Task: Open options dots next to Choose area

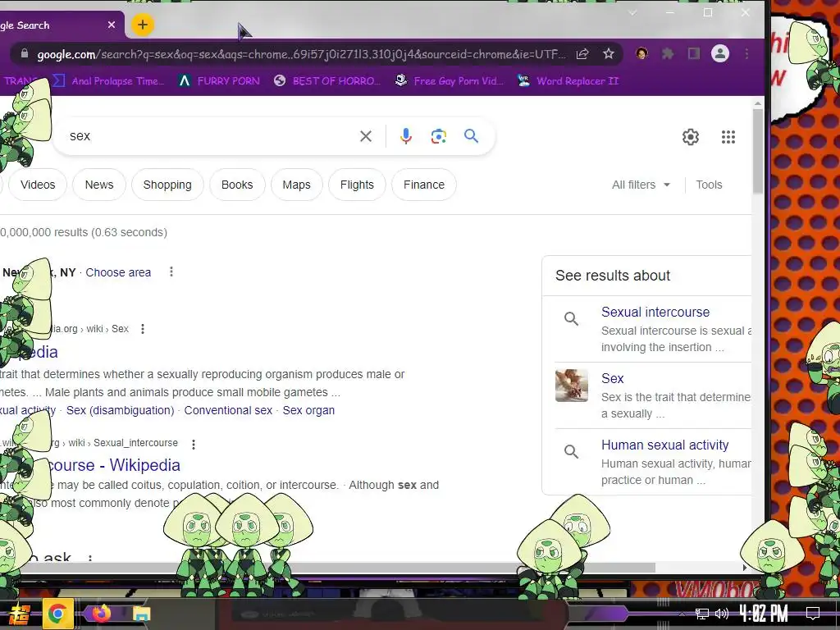Action: pos(171,272)
